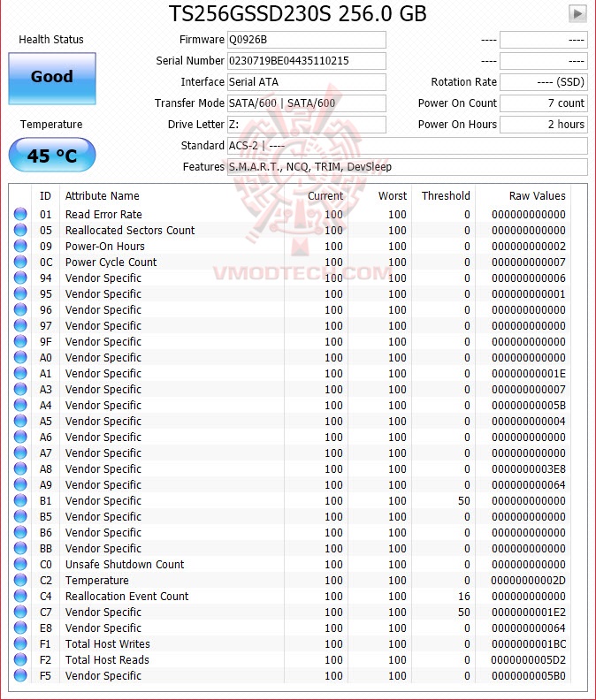Image resolution: width=596 pixels, height=700 pixels.
Task: Click the ID column header
Action: pos(46,196)
